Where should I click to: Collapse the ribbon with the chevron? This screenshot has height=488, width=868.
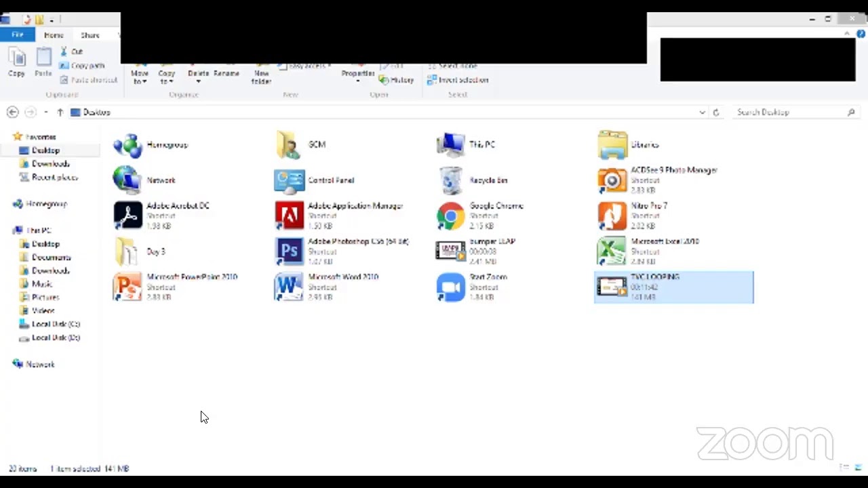coord(848,34)
